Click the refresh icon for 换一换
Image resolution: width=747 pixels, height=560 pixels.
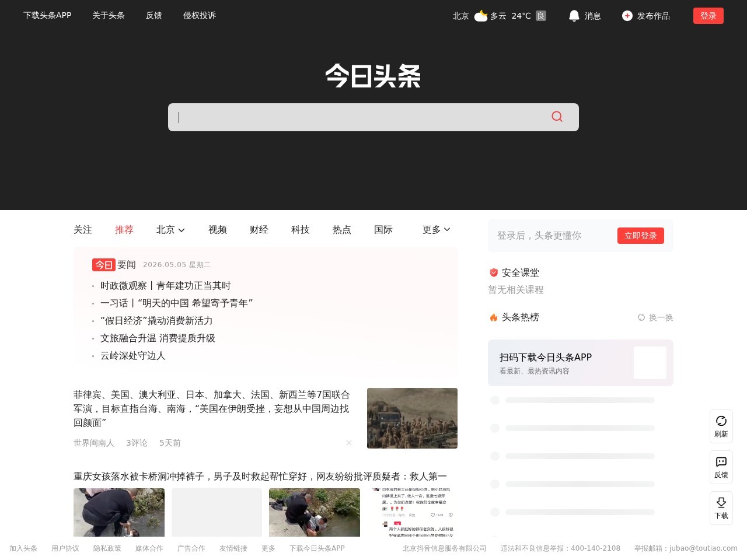point(641,317)
